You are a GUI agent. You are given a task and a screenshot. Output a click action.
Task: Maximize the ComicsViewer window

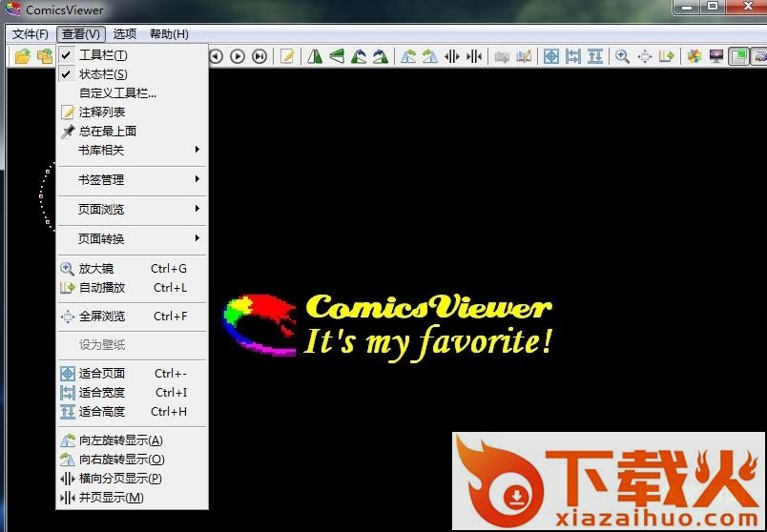714,7
